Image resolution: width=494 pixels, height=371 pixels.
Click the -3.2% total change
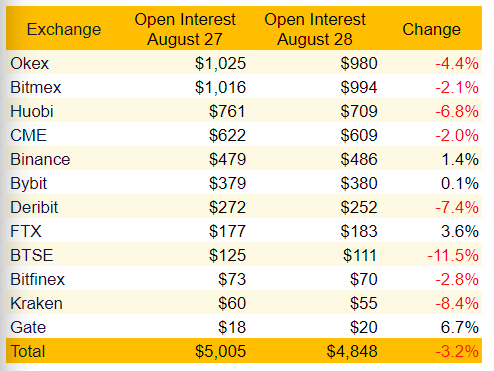pyautogui.click(x=457, y=351)
